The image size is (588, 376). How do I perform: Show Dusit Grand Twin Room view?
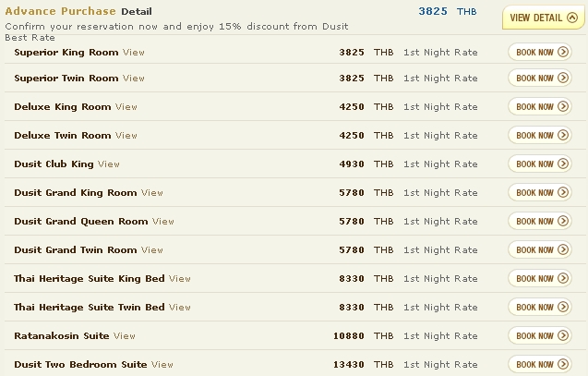(151, 250)
